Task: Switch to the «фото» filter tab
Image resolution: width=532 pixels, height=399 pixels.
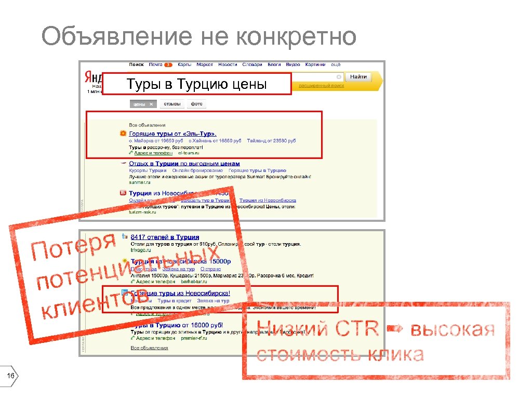Action: tap(196, 104)
